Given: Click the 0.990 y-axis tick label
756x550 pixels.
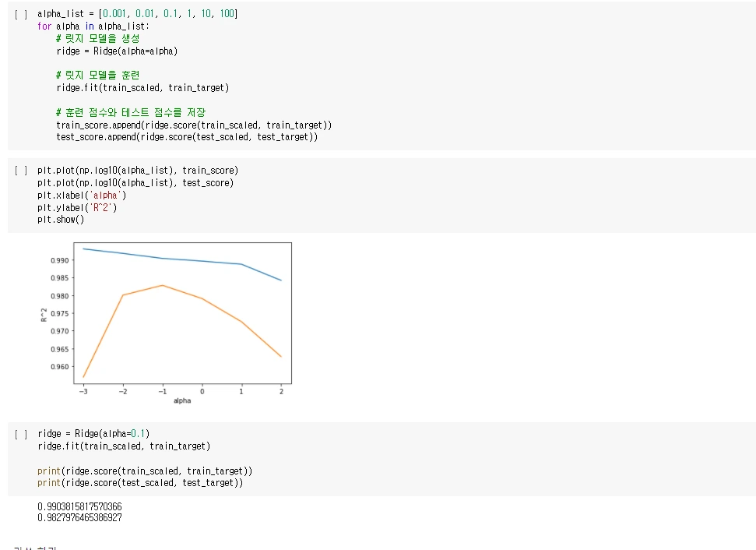Looking at the screenshot, I should tap(60, 260).
